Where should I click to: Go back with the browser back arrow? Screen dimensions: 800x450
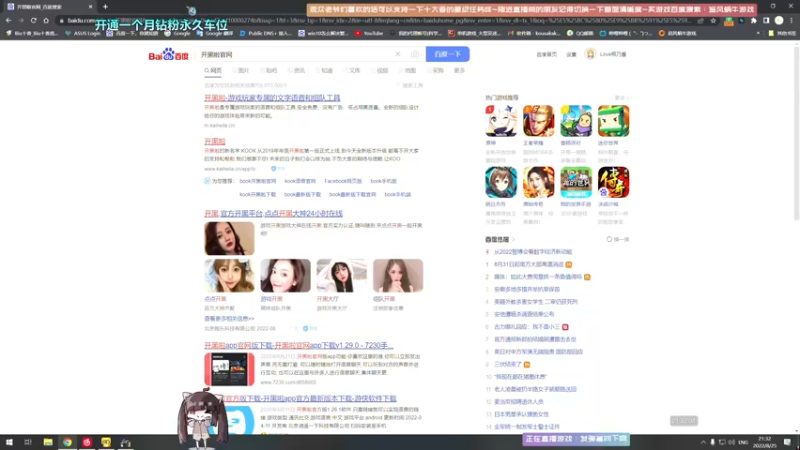pos(9,20)
